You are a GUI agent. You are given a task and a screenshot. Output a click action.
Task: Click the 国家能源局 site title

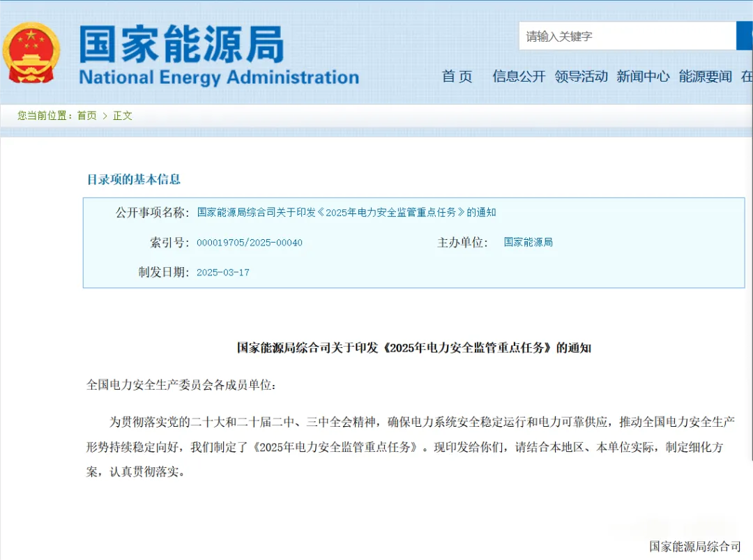coord(181,44)
